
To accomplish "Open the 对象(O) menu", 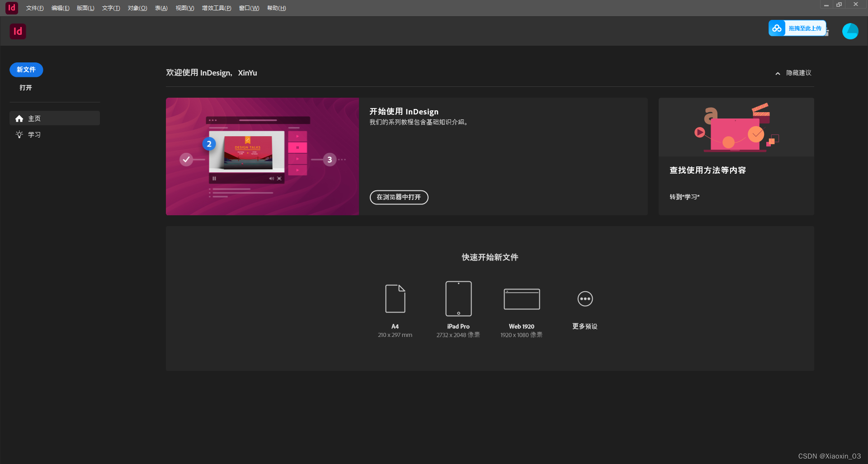I will (137, 8).
